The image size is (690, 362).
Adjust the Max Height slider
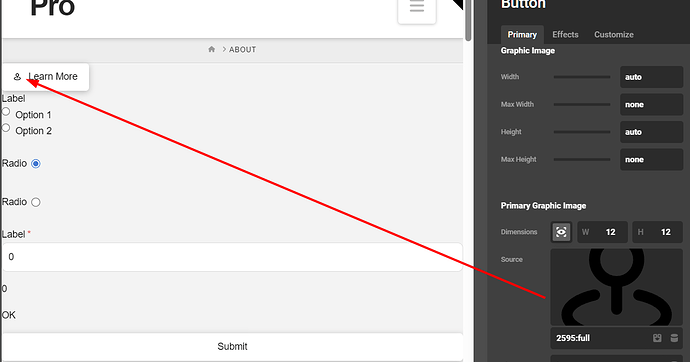pyautogui.click(x=582, y=160)
